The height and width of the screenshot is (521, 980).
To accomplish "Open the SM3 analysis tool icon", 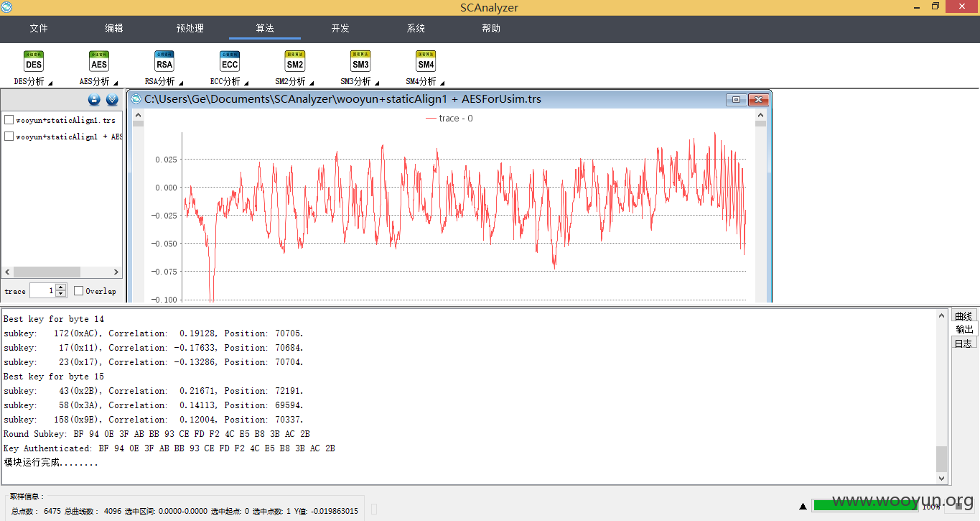I will coord(360,61).
